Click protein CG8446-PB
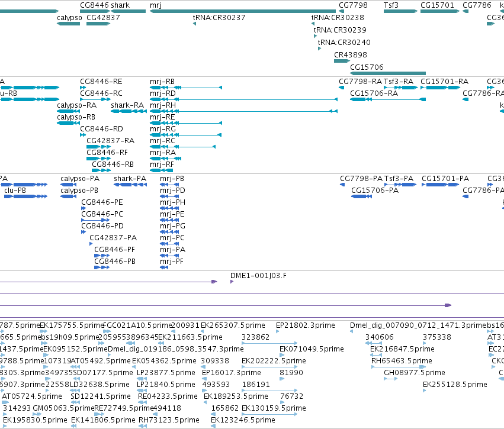Viewport: 504px width, 429px height. 102,267
